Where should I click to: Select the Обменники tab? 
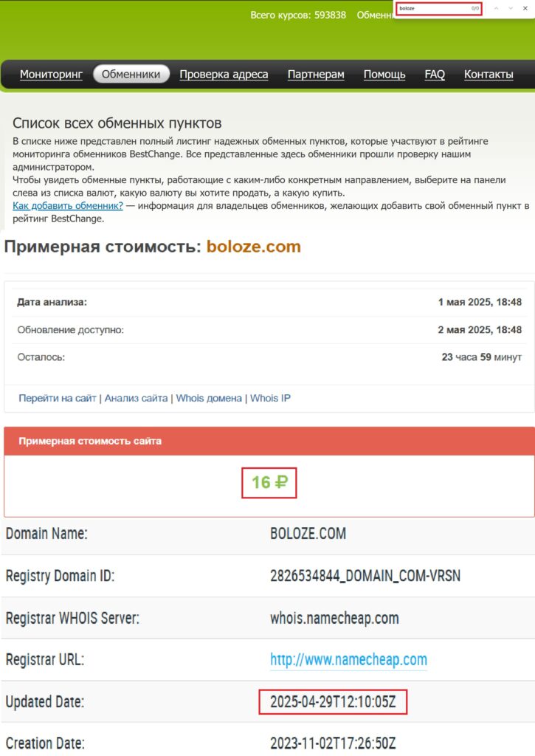pos(131,74)
